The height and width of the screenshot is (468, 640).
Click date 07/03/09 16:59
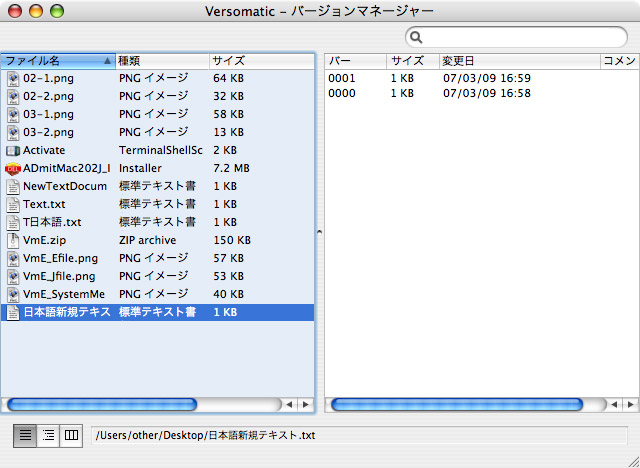(487, 78)
